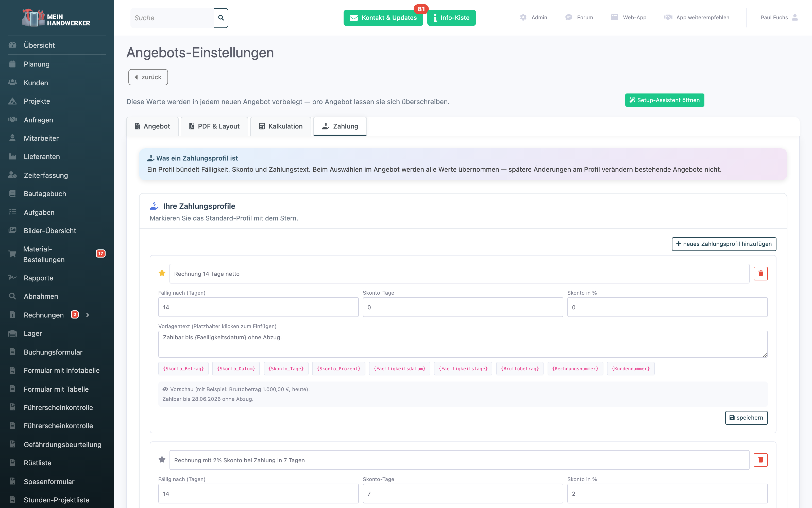The height and width of the screenshot is (508, 812).
Task: Click the Anfragen handshake icon
Action: pos(12,120)
